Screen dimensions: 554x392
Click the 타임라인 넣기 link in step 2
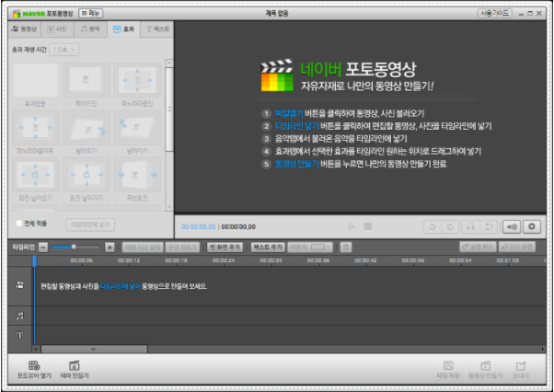[296, 126]
